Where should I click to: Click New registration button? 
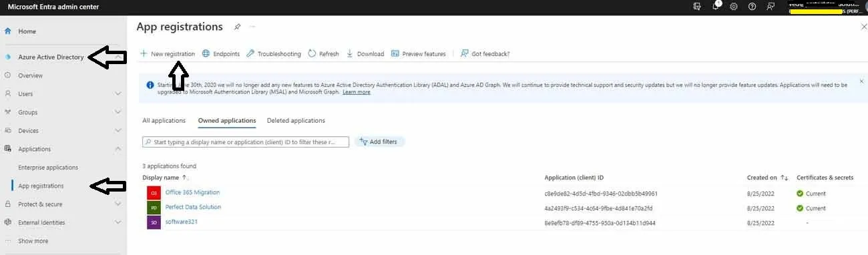coord(168,53)
